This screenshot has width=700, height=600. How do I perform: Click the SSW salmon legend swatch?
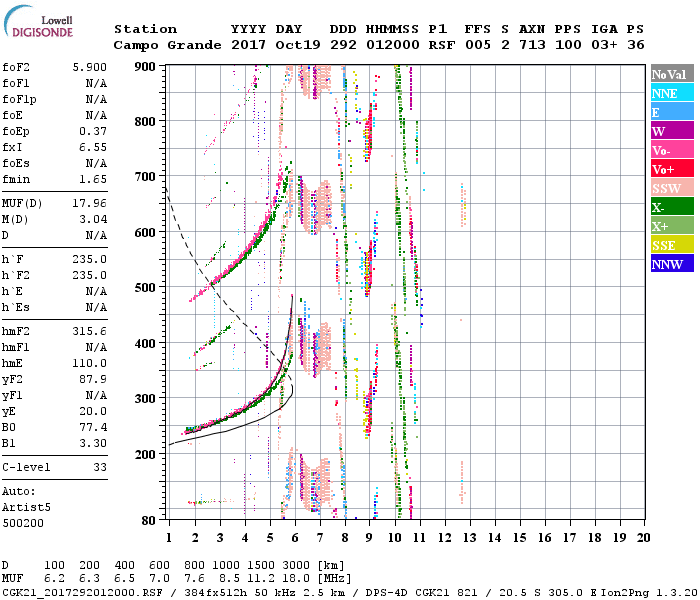tap(672, 188)
